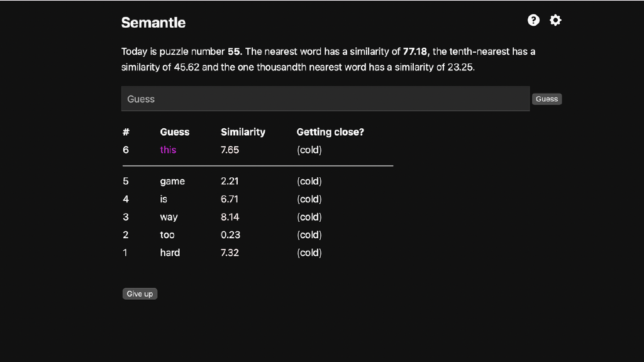The width and height of the screenshot is (644, 362).
Task: Select the guessed word 'game'
Action: (172, 181)
